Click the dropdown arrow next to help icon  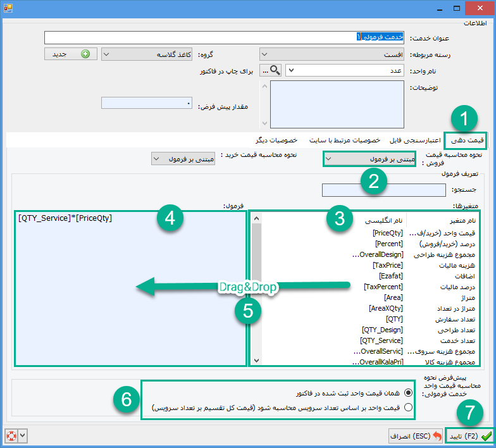click(23, 436)
